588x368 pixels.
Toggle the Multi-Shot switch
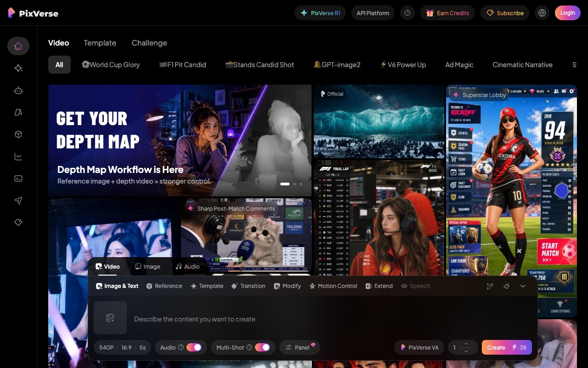click(262, 347)
